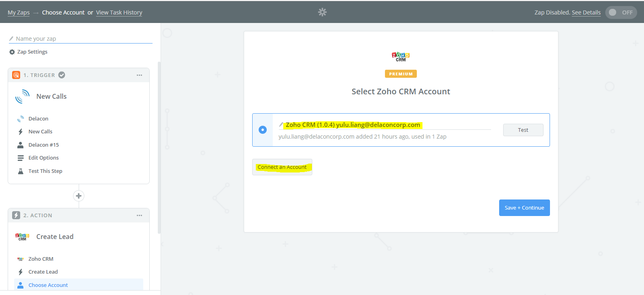Click the Select Zoho CRM Account heading
Viewport: 644px width, 295px height.
pyautogui.click(x=401, y=91)
